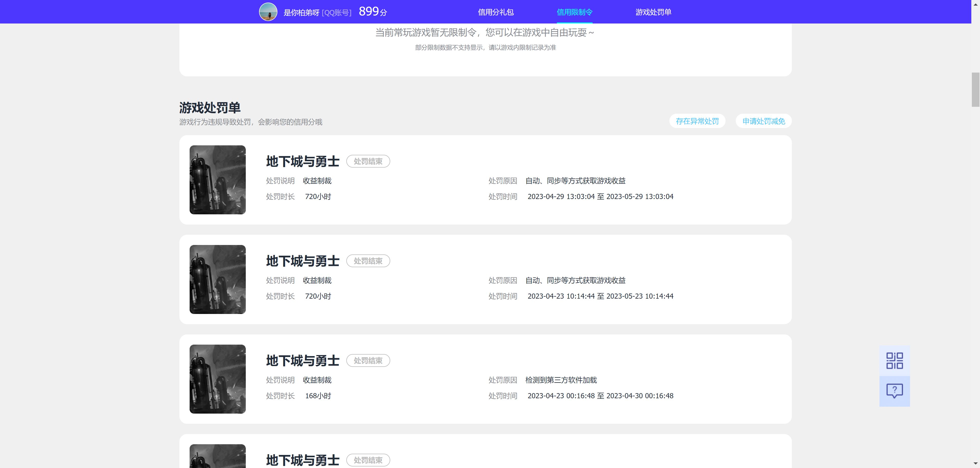The height and width of the screenshot is (468, 980).
Task: Click the 处罚结束 badge on the first card
Action: pyautogui.click(x=368, y=161)
